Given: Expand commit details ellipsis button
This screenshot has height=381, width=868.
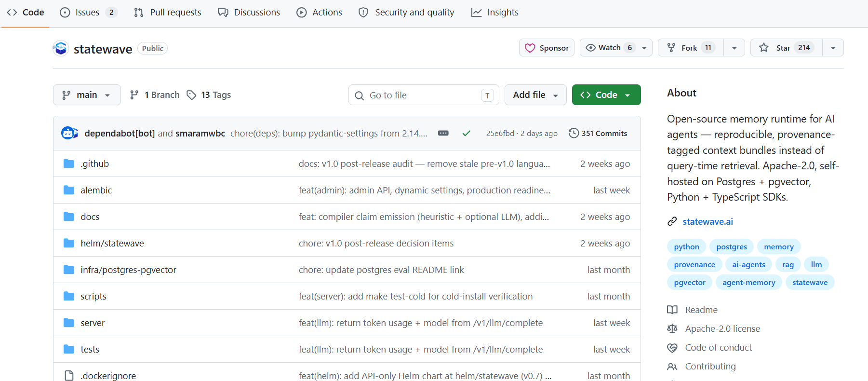Looking at the screenshot, I should point(443,133).
